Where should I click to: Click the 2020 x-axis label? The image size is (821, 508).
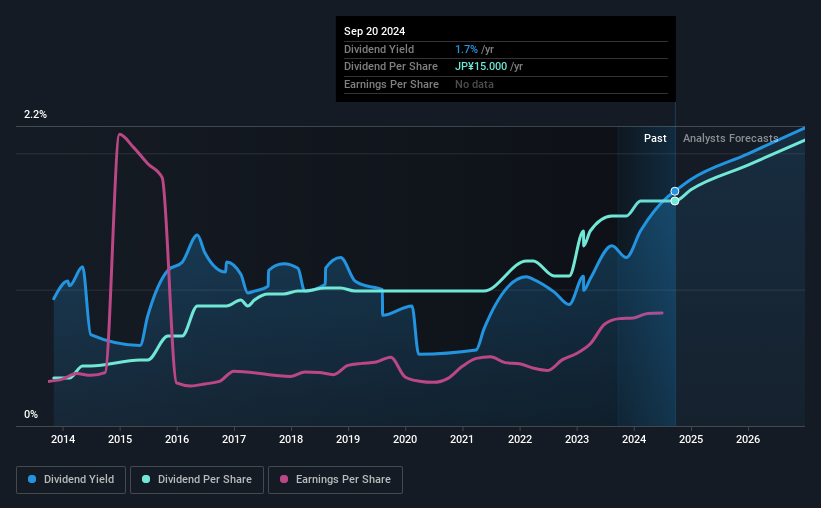click(x=405, y=439)
